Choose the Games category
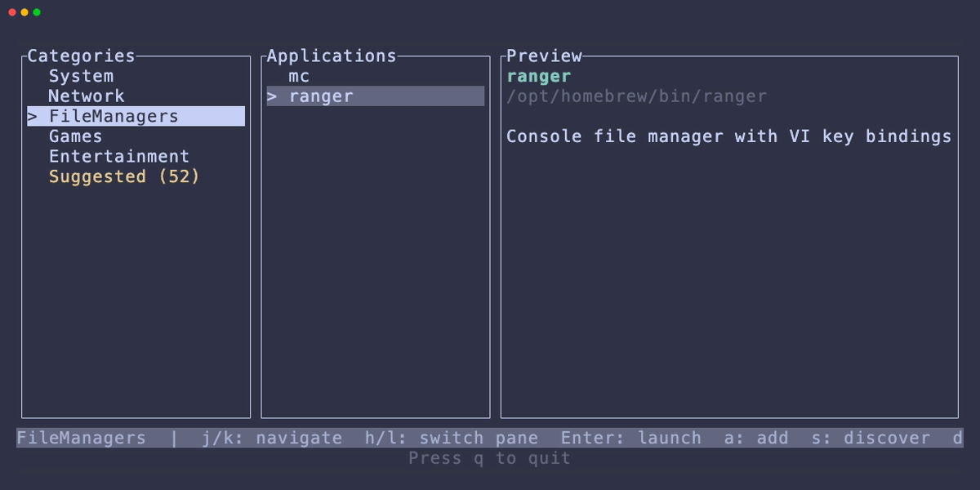 coord(75,136)
